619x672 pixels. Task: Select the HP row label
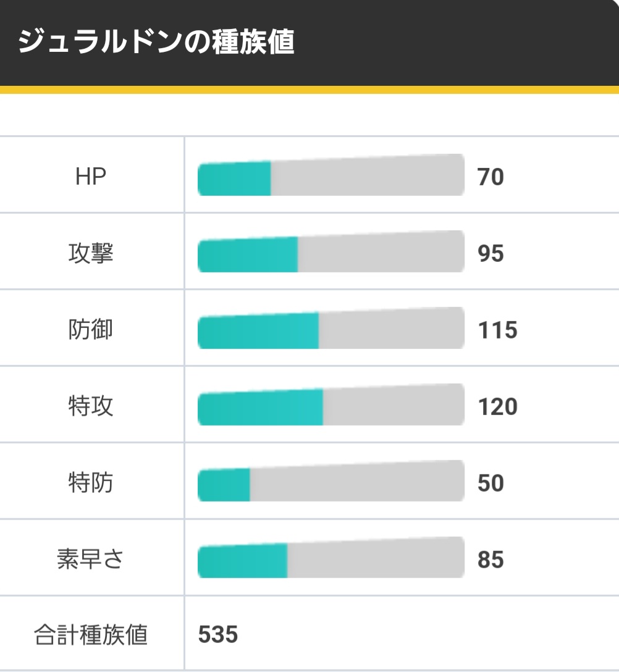90,176
